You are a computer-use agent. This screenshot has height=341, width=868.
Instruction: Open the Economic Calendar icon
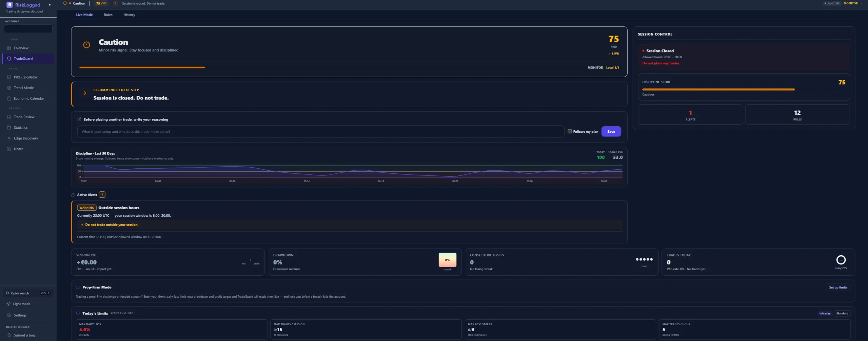9,99
